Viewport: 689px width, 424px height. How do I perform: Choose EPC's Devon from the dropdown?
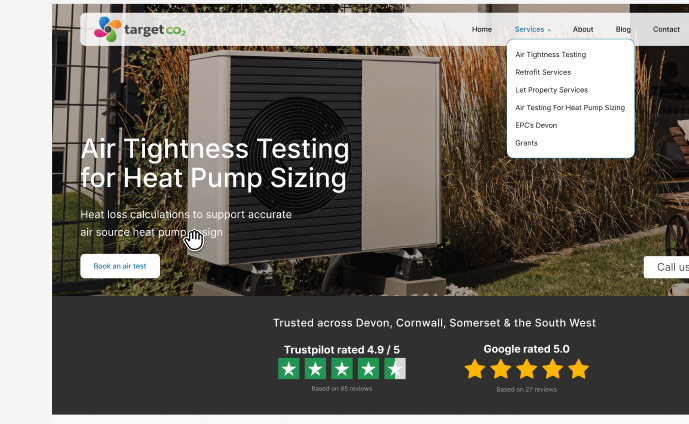coord(536,125)
